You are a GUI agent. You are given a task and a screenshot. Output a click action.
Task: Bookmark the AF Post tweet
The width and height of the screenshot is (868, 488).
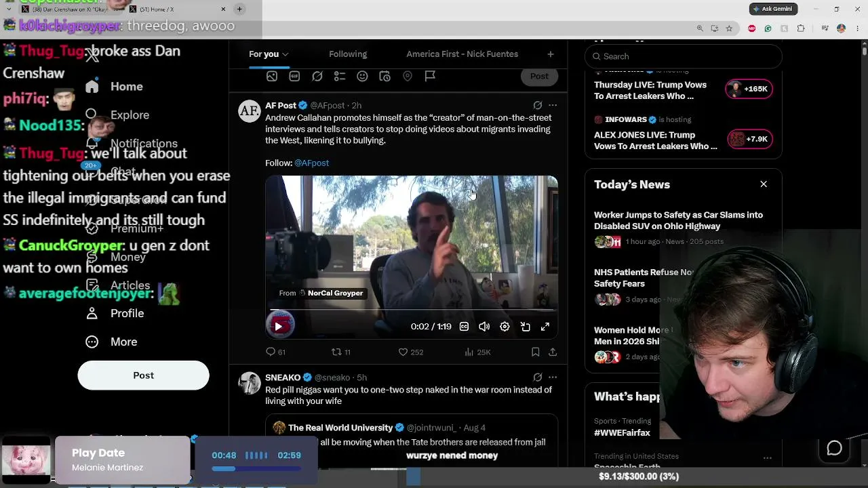(x=535, y=352)
